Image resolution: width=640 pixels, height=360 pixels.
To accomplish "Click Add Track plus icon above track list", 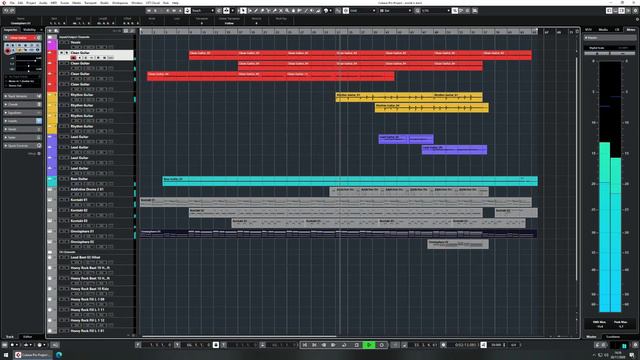I will (x=50, y=31).
